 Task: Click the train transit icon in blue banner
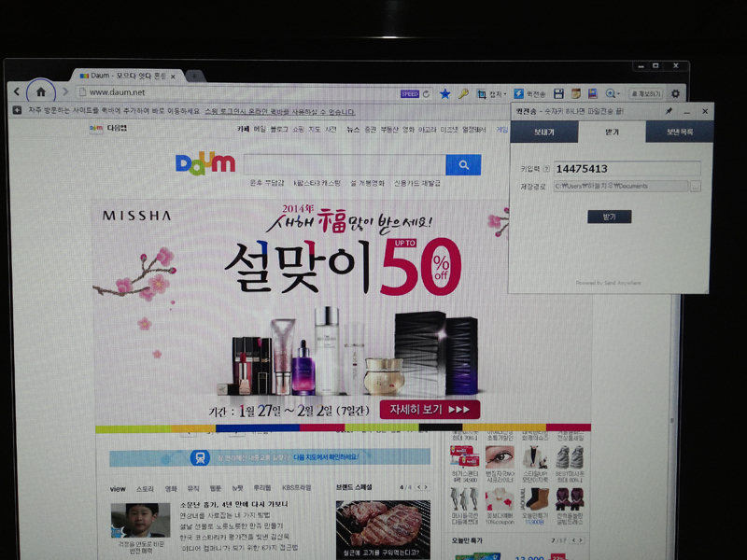click(x=200, y=457)
